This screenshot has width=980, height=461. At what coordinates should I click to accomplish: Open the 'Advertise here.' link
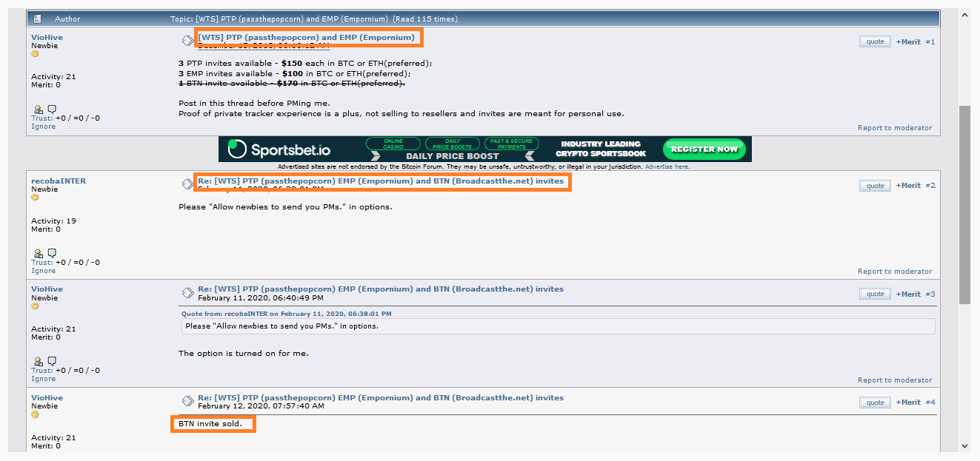pyautogui.click(x=667, y=167)
